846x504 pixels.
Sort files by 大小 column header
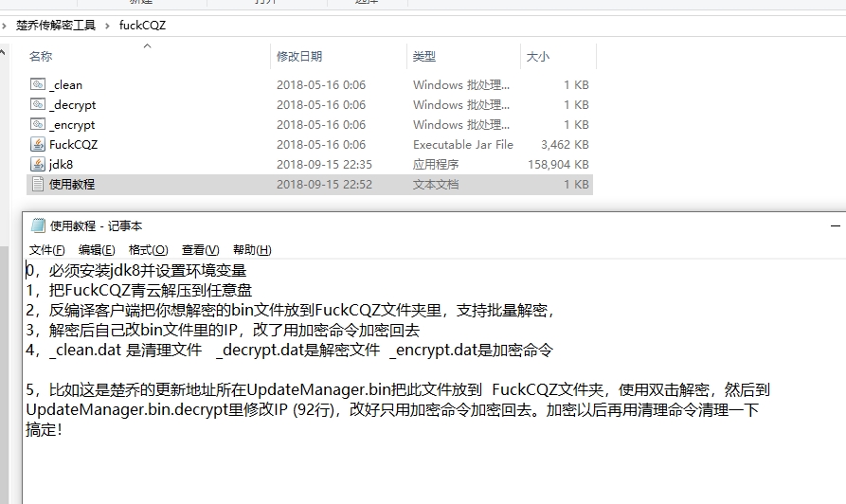pyautogui.click(x=537, y=56)
